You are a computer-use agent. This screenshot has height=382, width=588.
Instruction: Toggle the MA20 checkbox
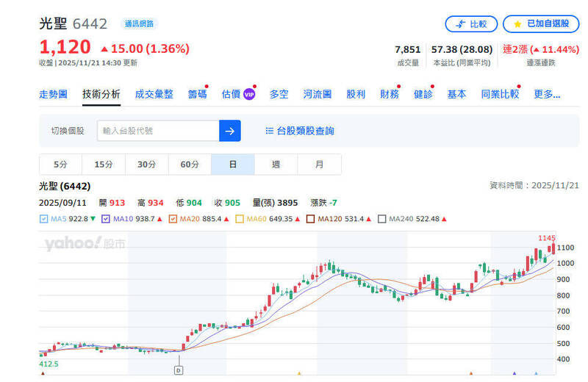tap(173, 219)
